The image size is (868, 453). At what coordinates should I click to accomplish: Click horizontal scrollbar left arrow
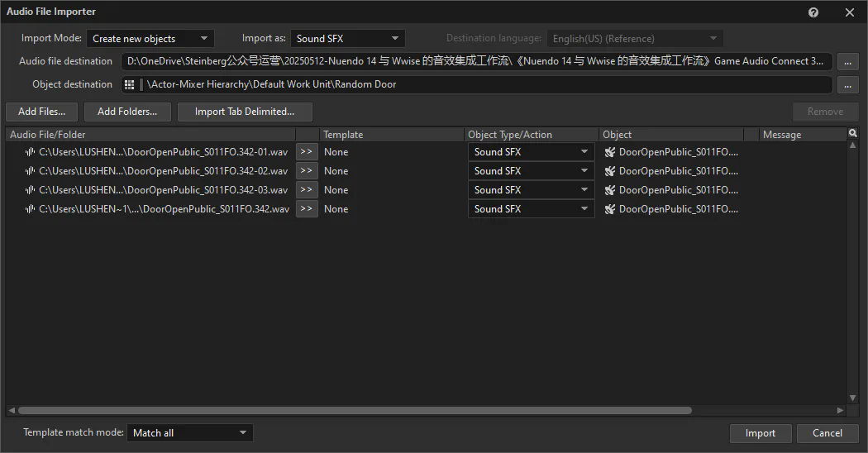click(x=12, y=410)
